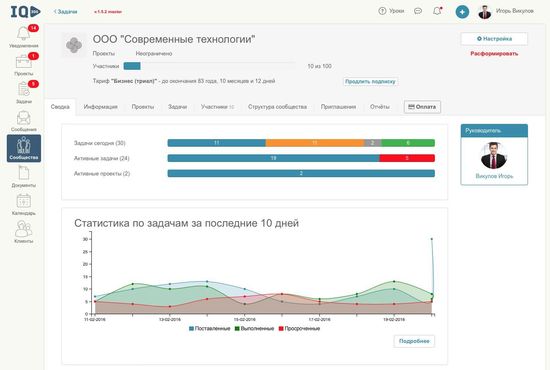The width and height of the screenshot is (550, 370).
Task: Click the 10 из 100 participants count
Action: coord(320,66)
